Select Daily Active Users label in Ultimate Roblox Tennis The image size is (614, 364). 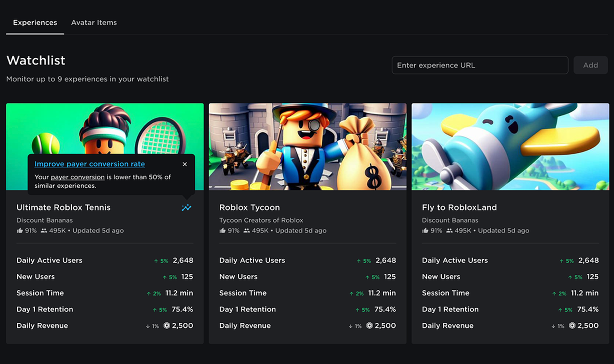(49, 261)
